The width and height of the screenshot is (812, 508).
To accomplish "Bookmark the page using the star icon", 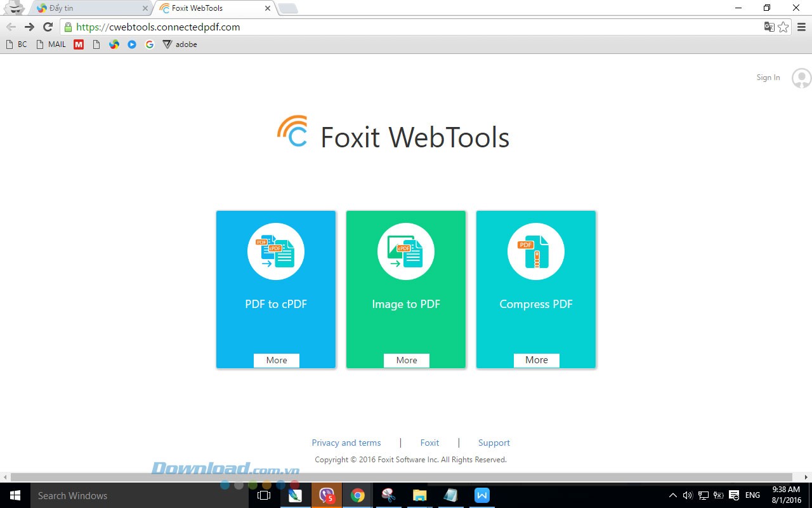I will pyautogui.click(x=782, y=27).
